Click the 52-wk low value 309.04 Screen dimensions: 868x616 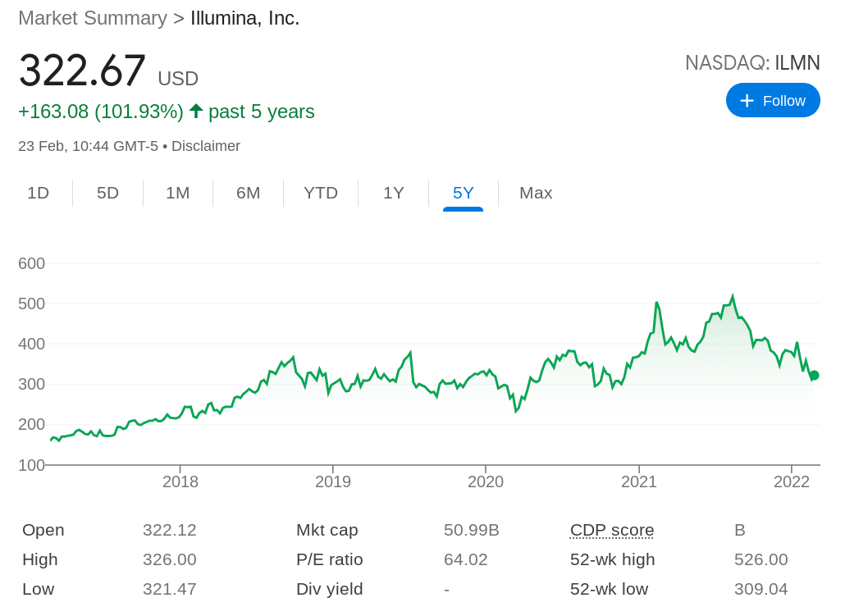[761, 589]
